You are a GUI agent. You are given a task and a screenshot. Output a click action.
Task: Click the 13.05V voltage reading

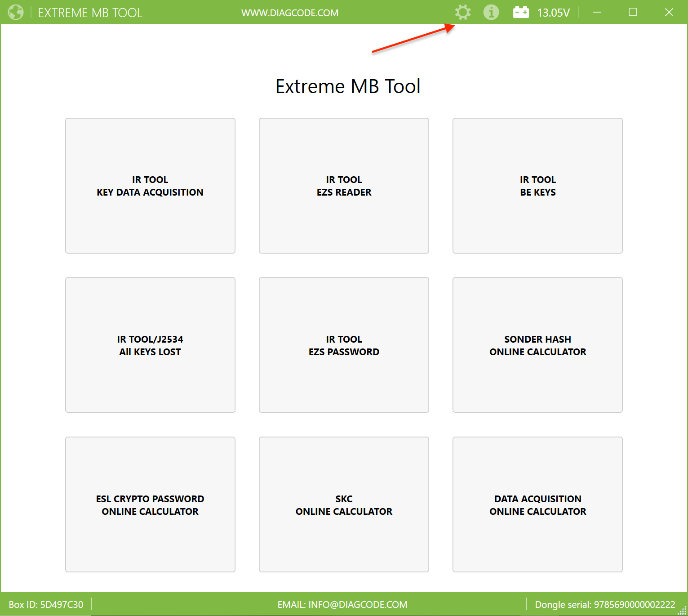(x=554, y=13)
